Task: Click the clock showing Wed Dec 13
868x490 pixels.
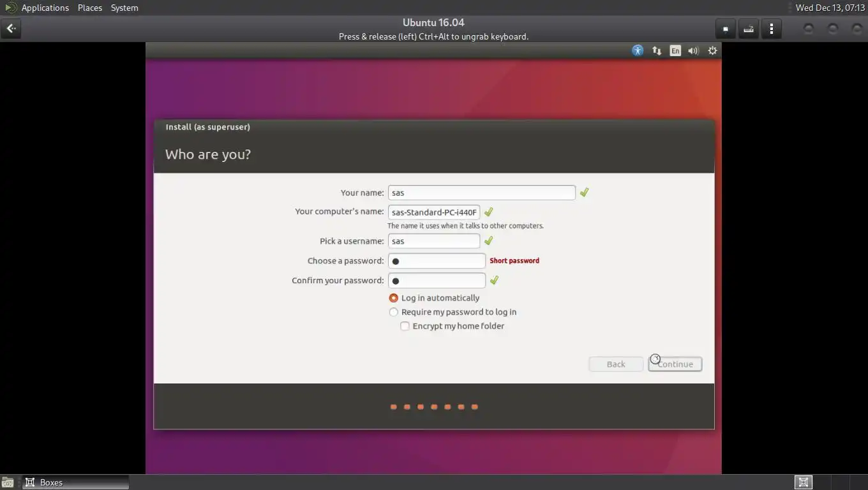Action: pos(830,8)
